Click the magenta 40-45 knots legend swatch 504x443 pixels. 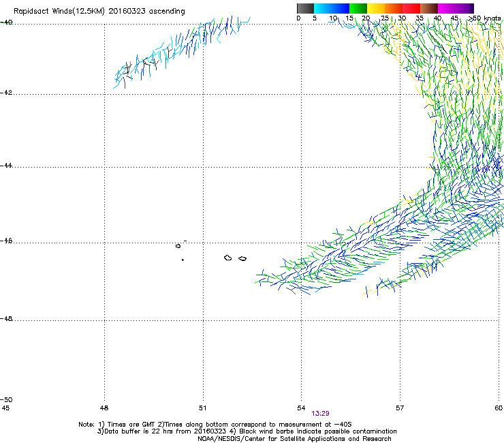pos(447,8)
